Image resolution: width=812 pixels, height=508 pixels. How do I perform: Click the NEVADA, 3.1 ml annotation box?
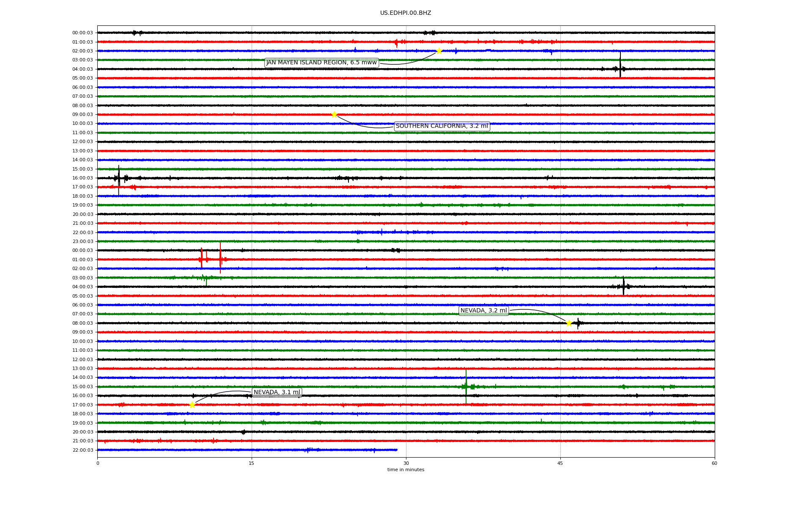coord(277,392)
